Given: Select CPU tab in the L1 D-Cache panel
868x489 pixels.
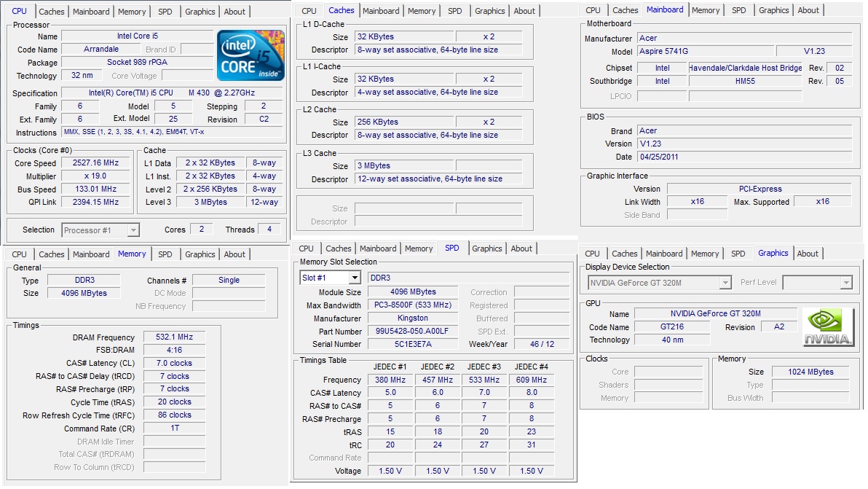Looking at the screenshot, I should click(309, 11).
